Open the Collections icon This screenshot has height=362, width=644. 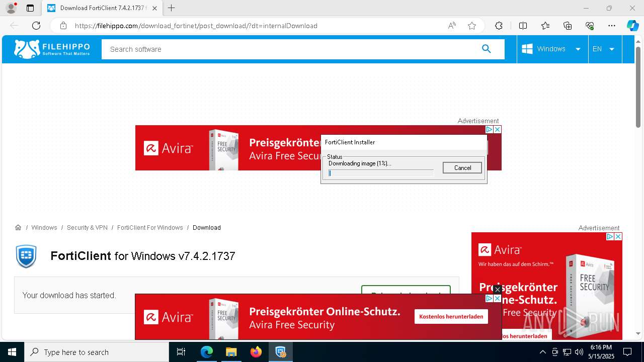point(568,26)
